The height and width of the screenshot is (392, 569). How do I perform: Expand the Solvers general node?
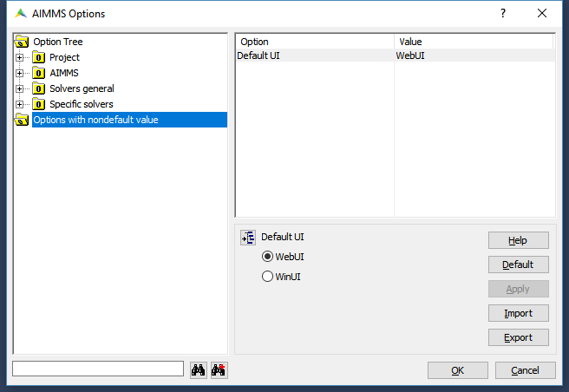tap(20, 88)
